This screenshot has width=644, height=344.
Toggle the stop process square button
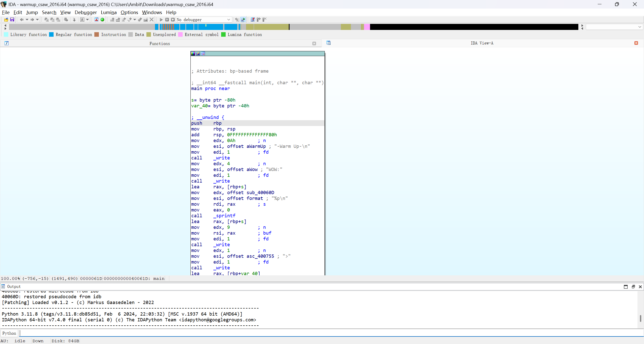click(x=173, y=20)
